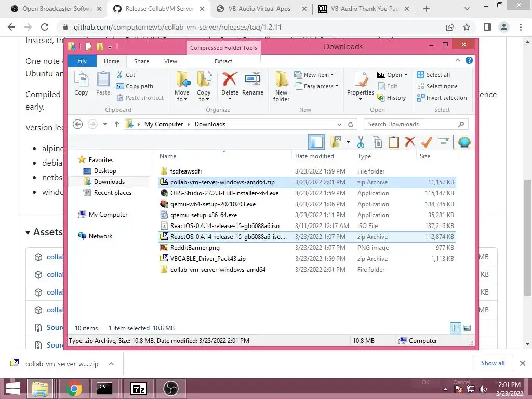This screenshot has height=399, width=532.
Task: Bookmark this GitHub page with the star
Action: tap(467, 27)
